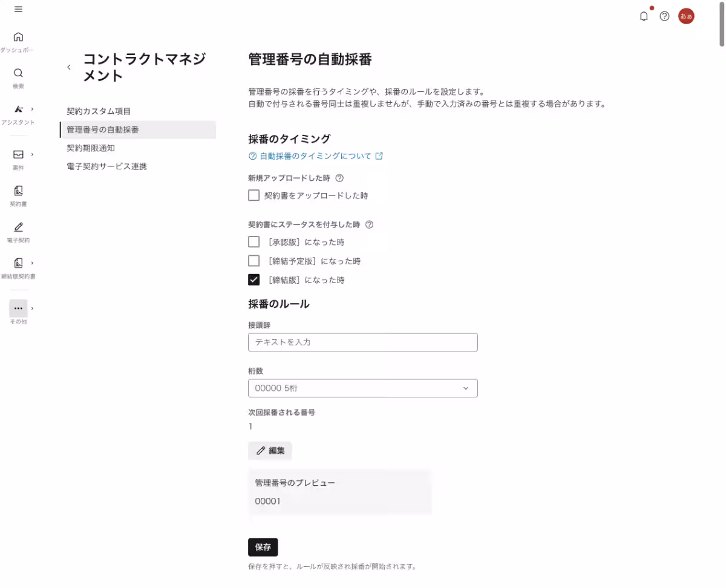Collapse コントラクトマネジメント with the back chevron
This screenshot has width=726, height=588.
pyautogui.click(x=69, y=67)
